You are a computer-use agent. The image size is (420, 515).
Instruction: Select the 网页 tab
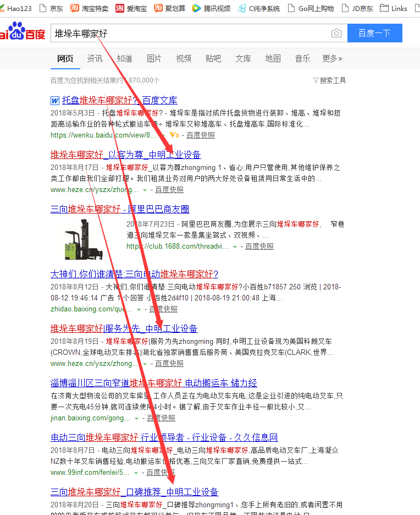click(x=65, y=58)
